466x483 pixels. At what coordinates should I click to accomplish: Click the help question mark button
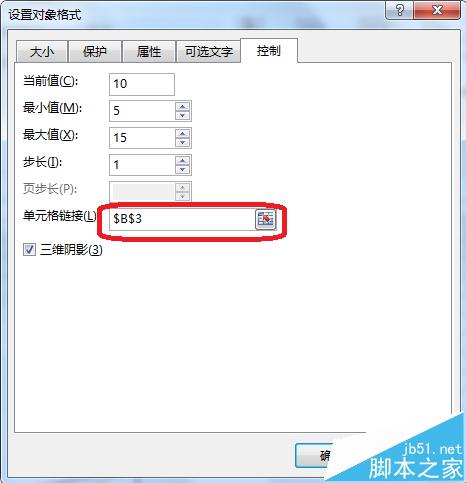tap(399, 10)
